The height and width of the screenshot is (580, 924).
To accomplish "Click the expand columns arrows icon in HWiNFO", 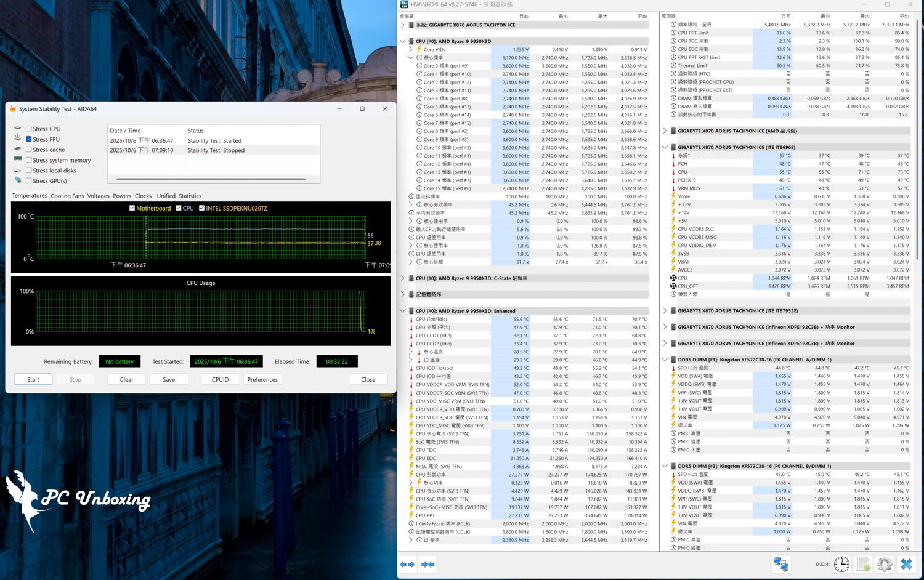I will coord(407,564).
